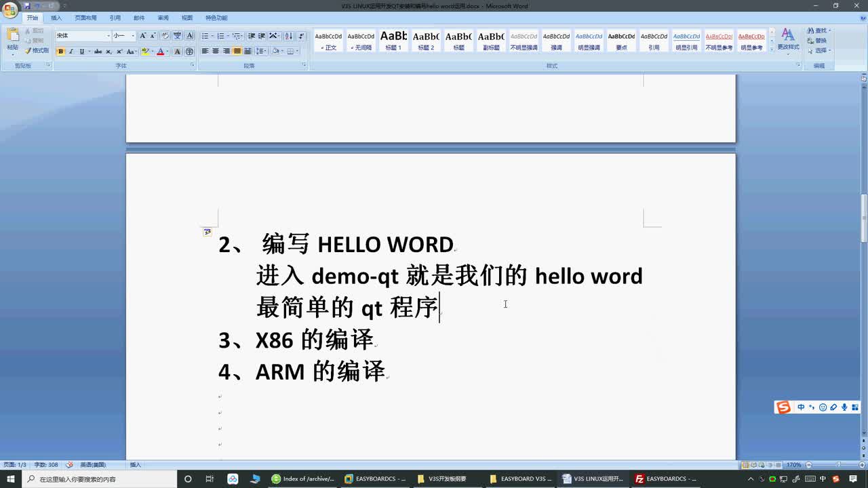Open the font size combo box (小一)
868x488 pixels.
[124, 36]
